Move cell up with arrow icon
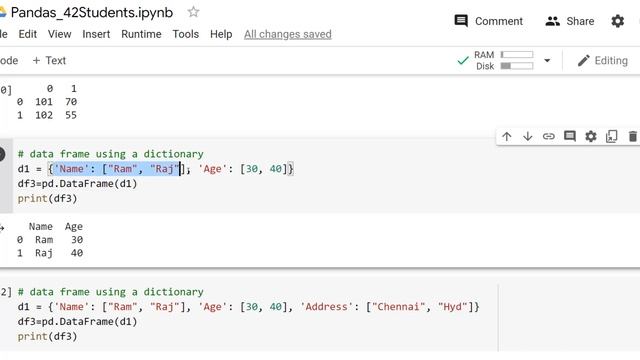 click(507, 136)
